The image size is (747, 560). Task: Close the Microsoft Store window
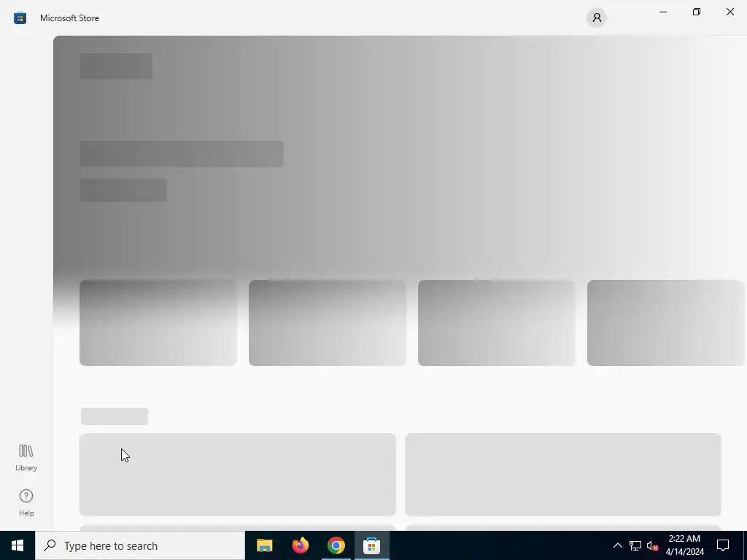tap(729, 12)
